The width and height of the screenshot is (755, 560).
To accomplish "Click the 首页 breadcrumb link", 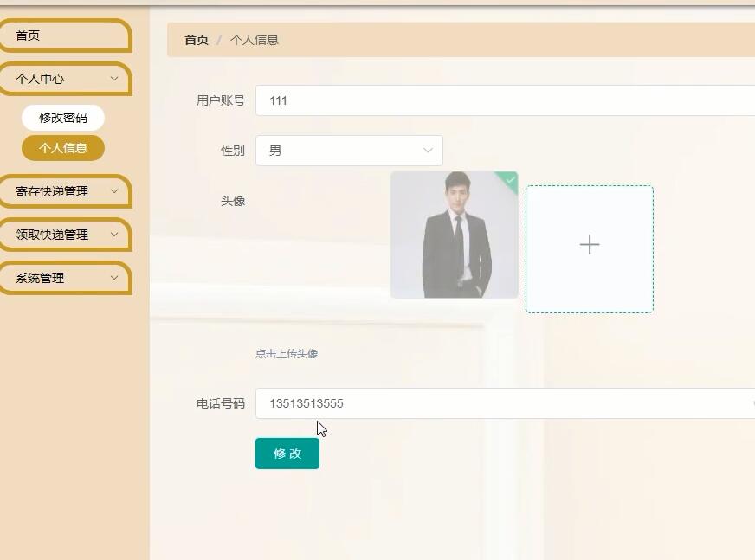I will pyautogui.click(x=195, y=39).
